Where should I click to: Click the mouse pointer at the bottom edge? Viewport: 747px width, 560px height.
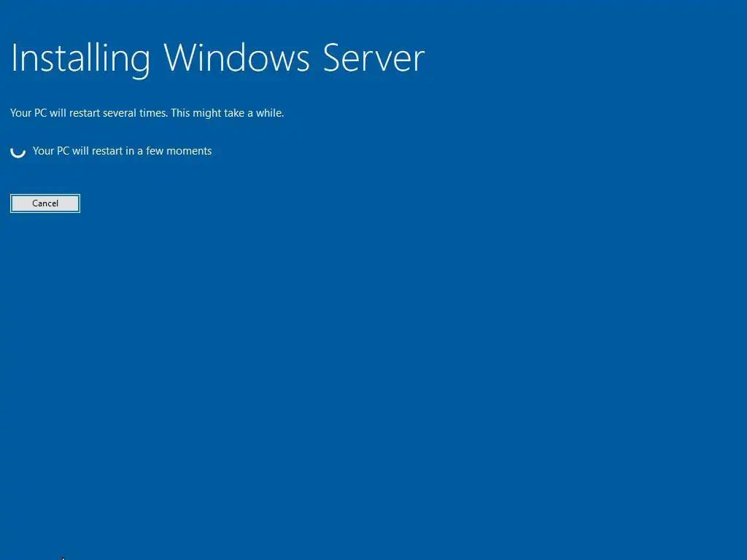coord(63,558)
